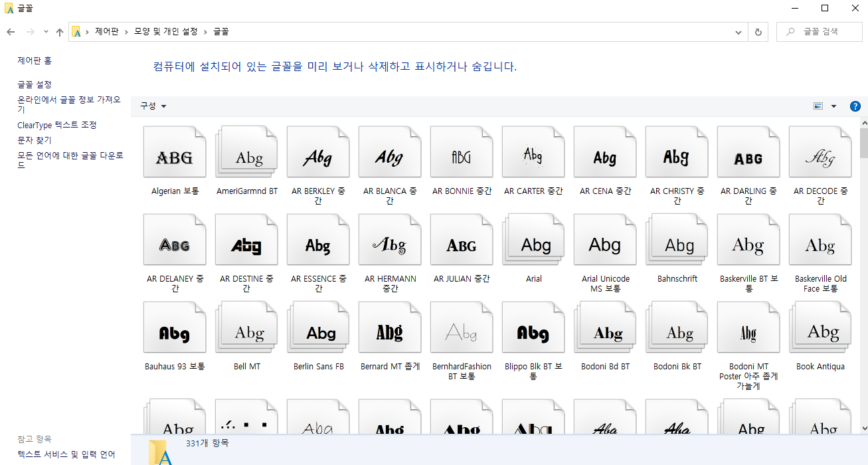Image resolution: width=868 pixels, height=465 pixels.
Task: Click 모든 언어에 대한 글꼴 다운로드 link
Action: (x=70, y=160)
